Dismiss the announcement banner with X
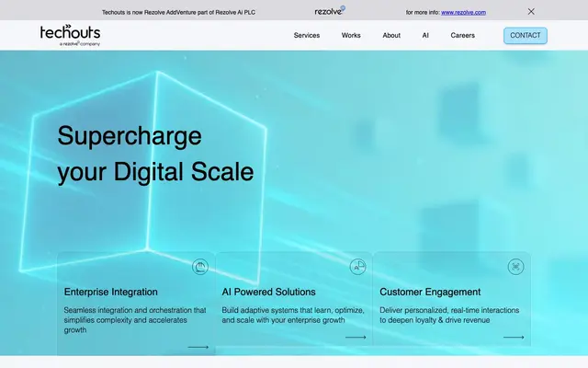 tap(531, 12)
